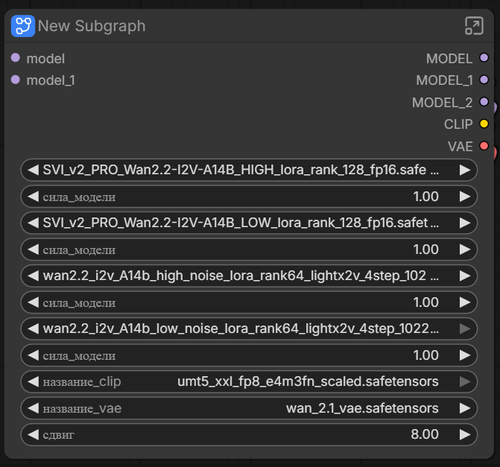Click the New Subgraph title text

click(92, 26)
